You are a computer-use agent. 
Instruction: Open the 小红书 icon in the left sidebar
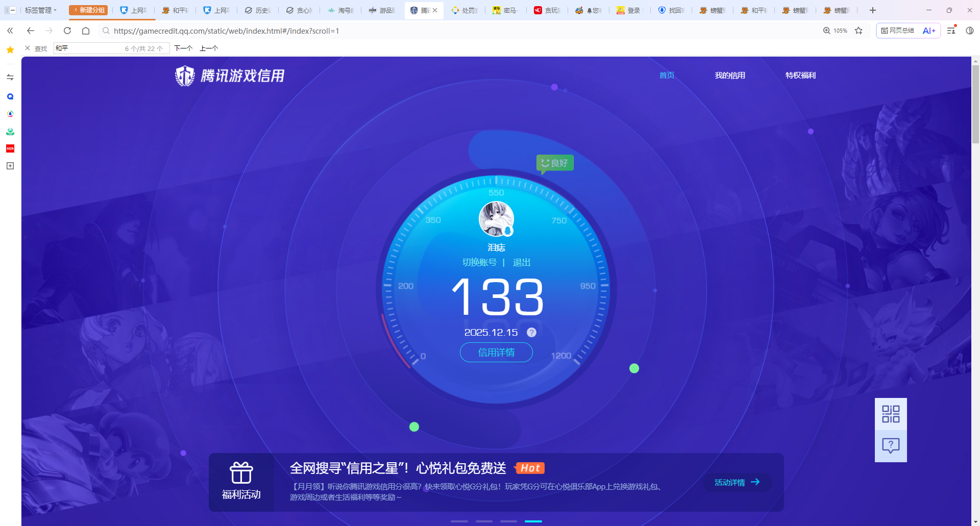(10, 148)
